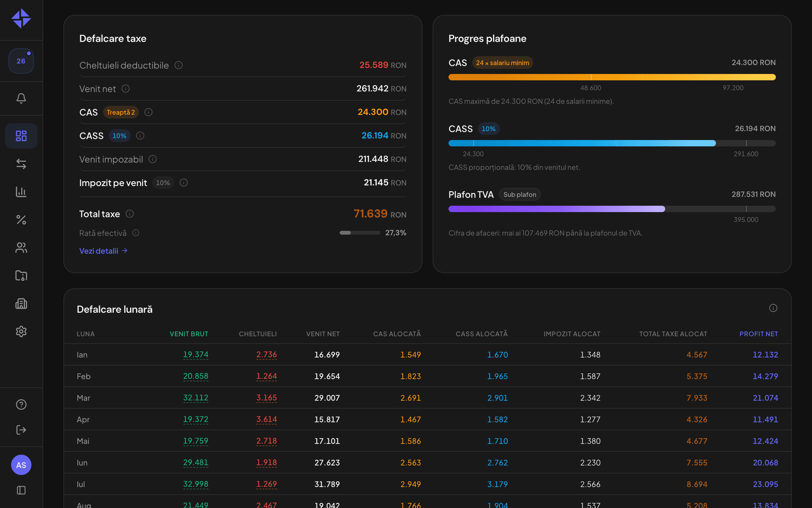Click the Defalcare lunară info icon

(x=773, y=308)
